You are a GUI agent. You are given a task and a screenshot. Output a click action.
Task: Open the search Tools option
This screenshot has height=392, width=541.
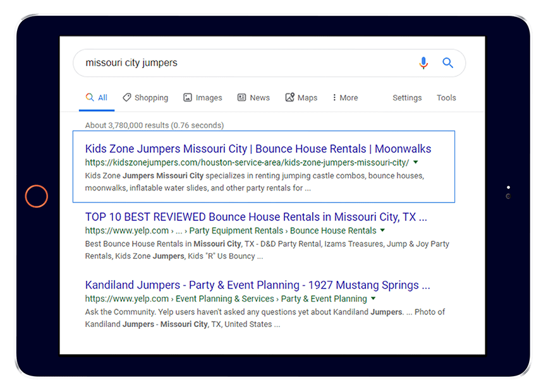point(446,98)
